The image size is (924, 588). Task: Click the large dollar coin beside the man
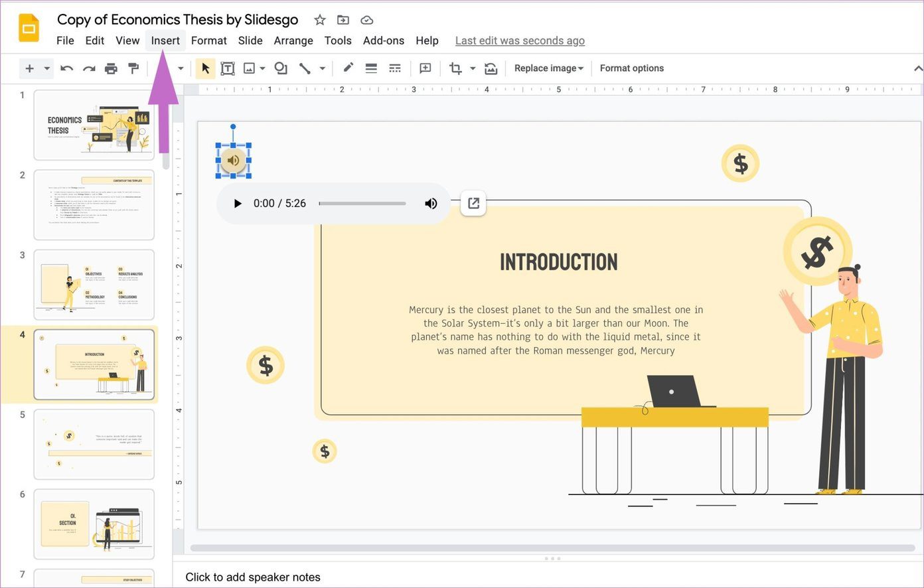click(816, 251)
